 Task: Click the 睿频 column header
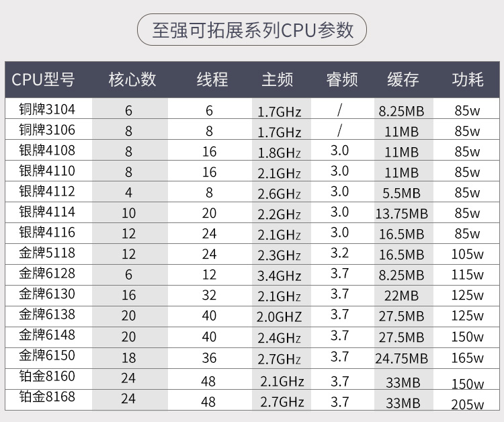coord(342,80)
